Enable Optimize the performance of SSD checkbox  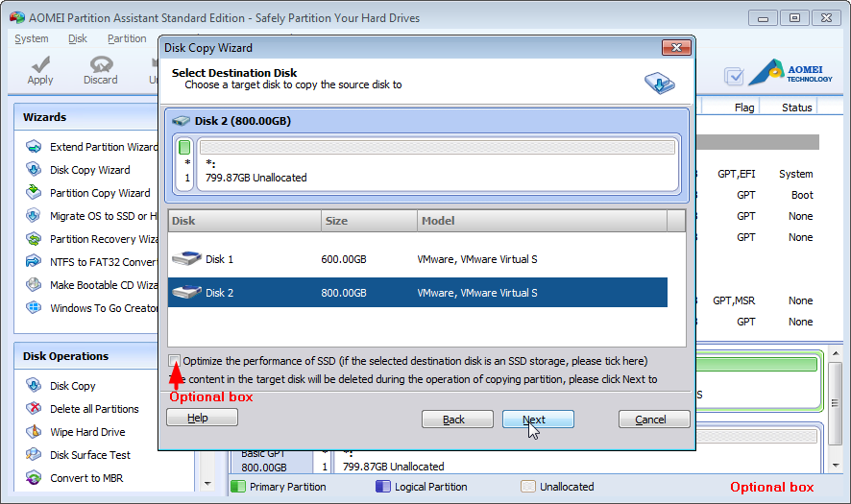[x=174, y=361]
